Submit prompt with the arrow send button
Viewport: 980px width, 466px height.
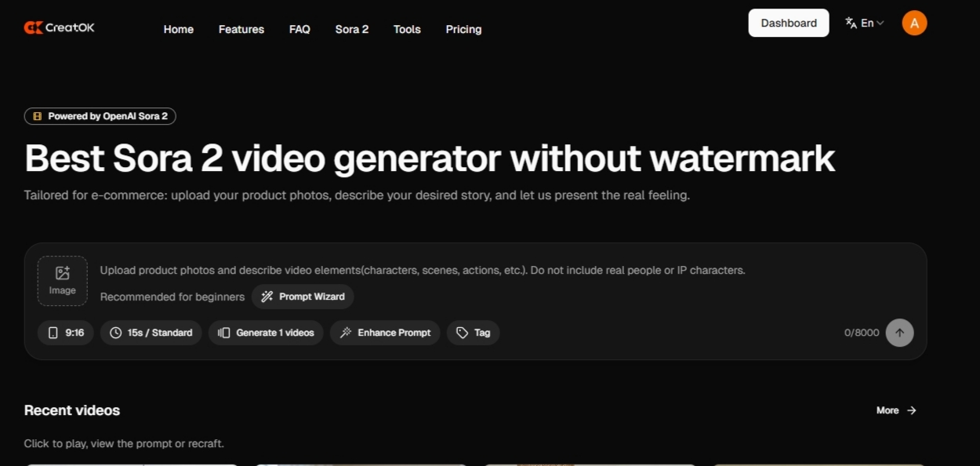(x=899, y=333)
